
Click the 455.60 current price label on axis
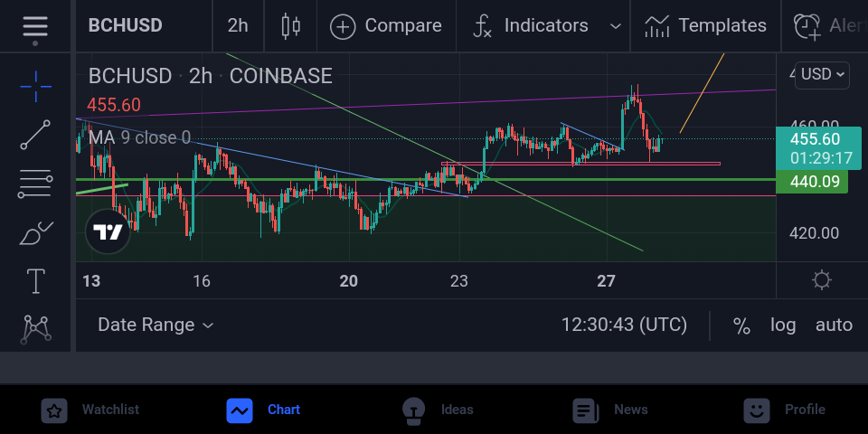818,148
